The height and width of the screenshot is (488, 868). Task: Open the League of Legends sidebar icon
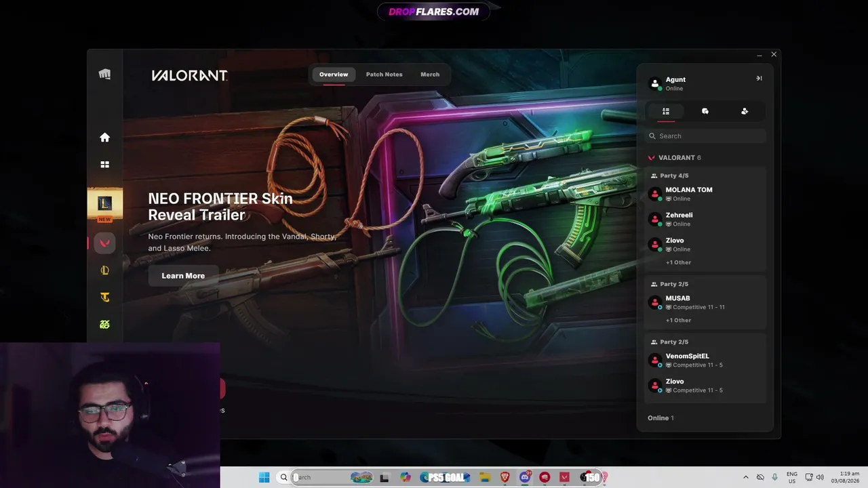(104, 270)
